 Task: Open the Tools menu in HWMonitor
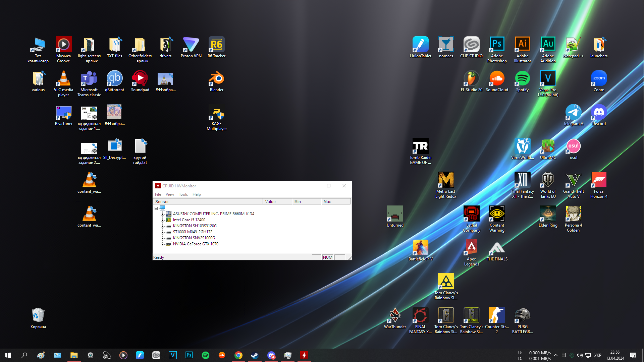pos(183,194)
